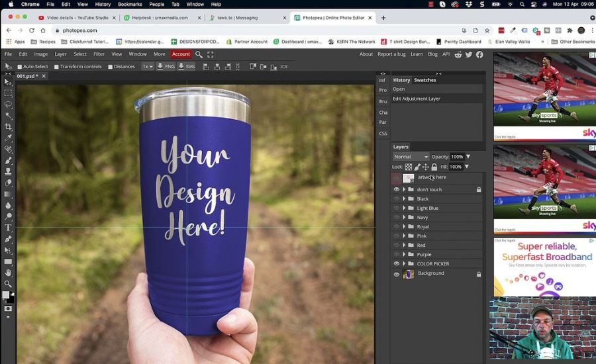596x364 pixels.
Task: Select the Type tool
Action: pyautogui.click(x=8, y=228)
